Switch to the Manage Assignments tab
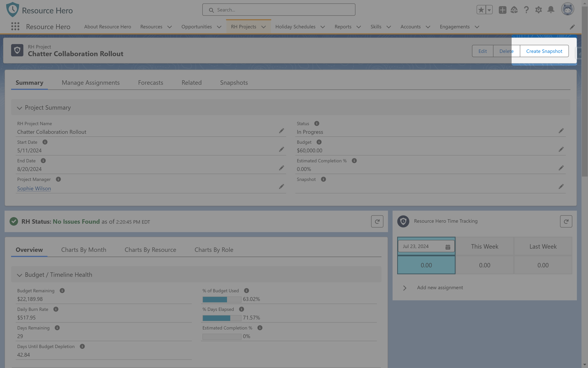The image size is (588, 368). tap(91, 82)
